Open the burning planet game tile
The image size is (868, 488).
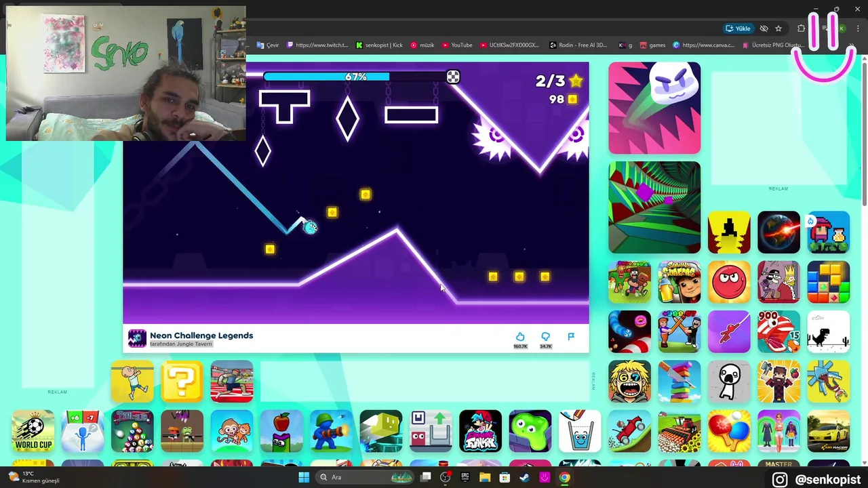(x=778, y=232)
